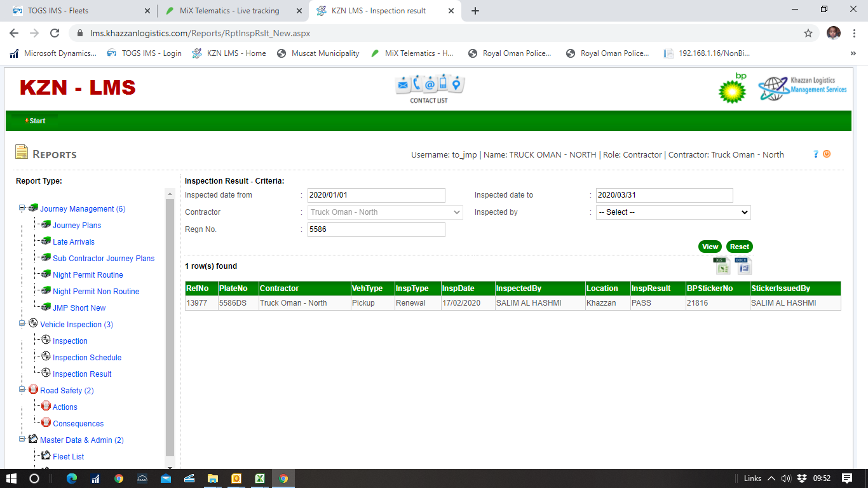Click the orange power logout icon
The height and width of the screenshot is (488, 868).
pyautogui.click(x=827, y=154)
